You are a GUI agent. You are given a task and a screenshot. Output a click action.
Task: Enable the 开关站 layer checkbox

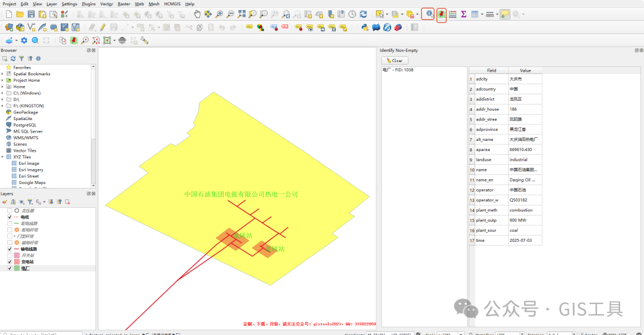(10, 255)
